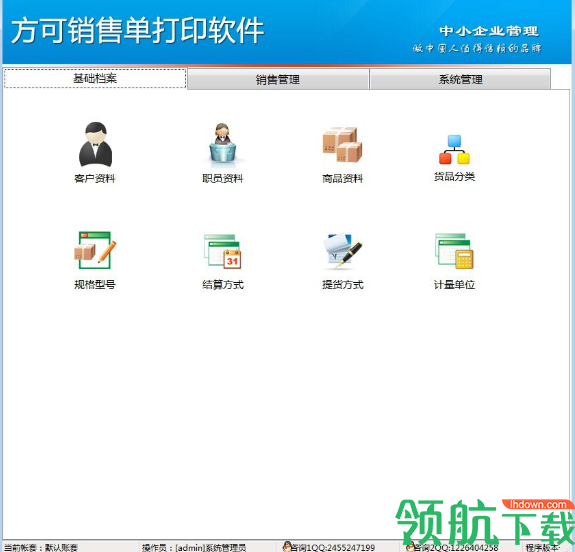Open the 提货方式 pen icon
Screen dimensions: 575x552
[x=342, y=251]
